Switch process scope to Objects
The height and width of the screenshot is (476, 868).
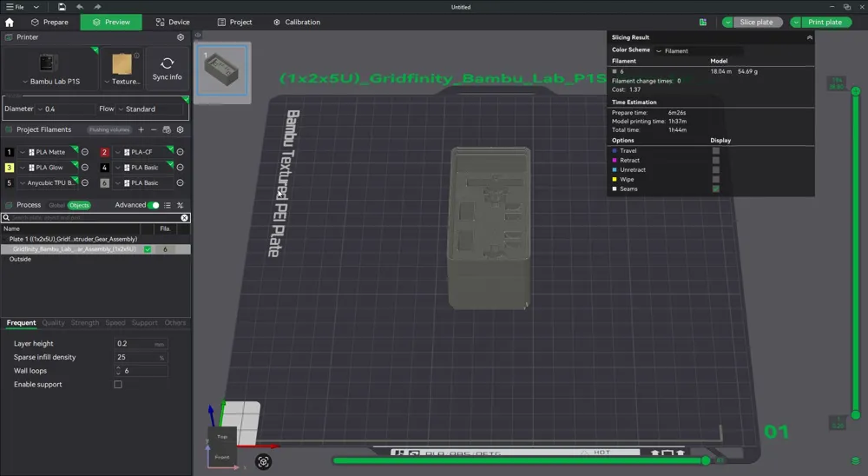tap(79, 205)
